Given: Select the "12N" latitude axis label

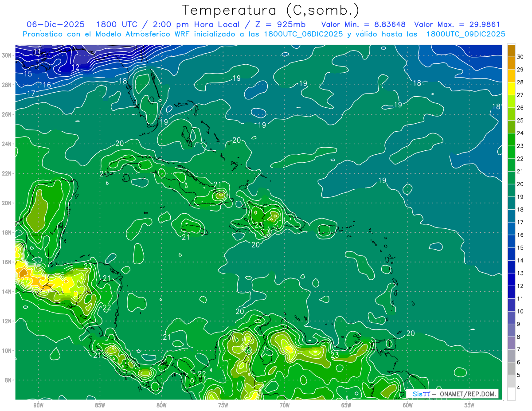Looking at the screenshot, I should coord(7,321).
